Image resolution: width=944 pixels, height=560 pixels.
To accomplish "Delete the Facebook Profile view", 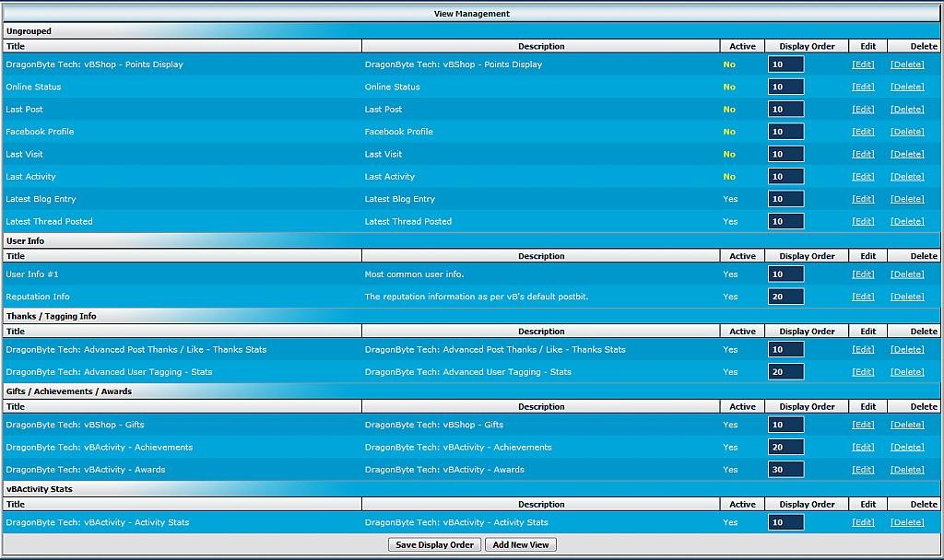I will [x=907, y=132].
